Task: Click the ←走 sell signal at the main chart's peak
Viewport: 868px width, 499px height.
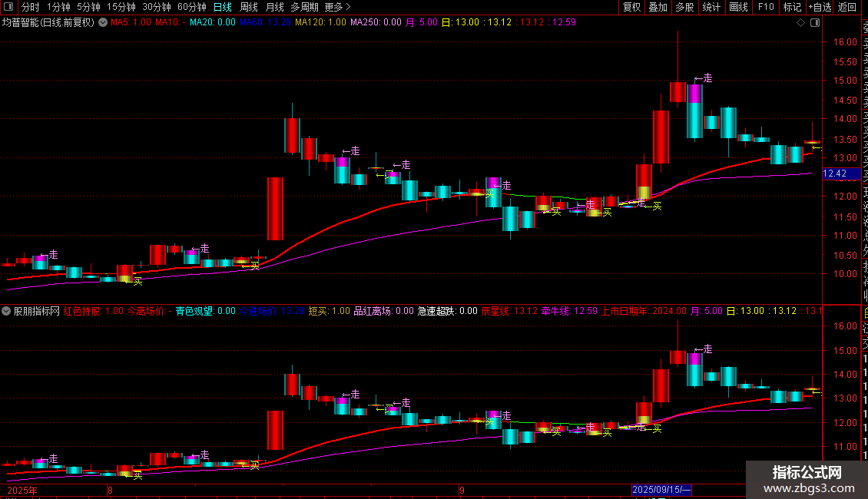Action: point(704,78)
